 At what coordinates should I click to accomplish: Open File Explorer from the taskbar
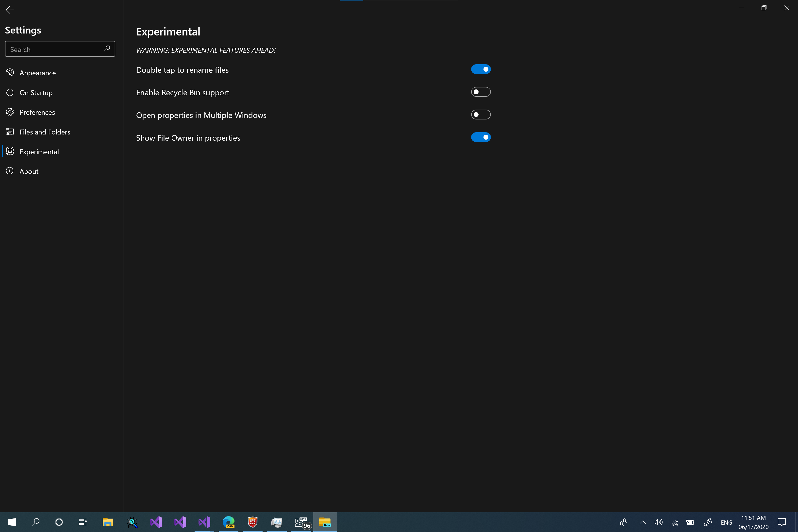(x=108, y=522)
